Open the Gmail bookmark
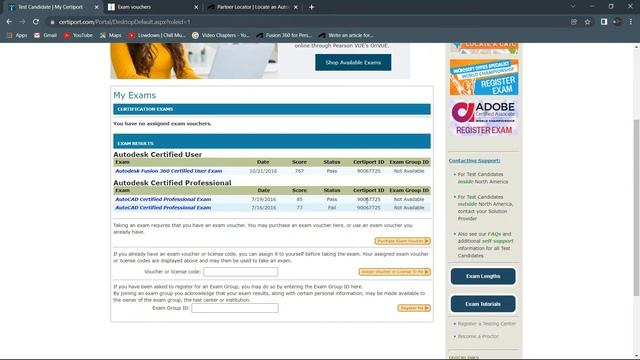 [45, 36]
